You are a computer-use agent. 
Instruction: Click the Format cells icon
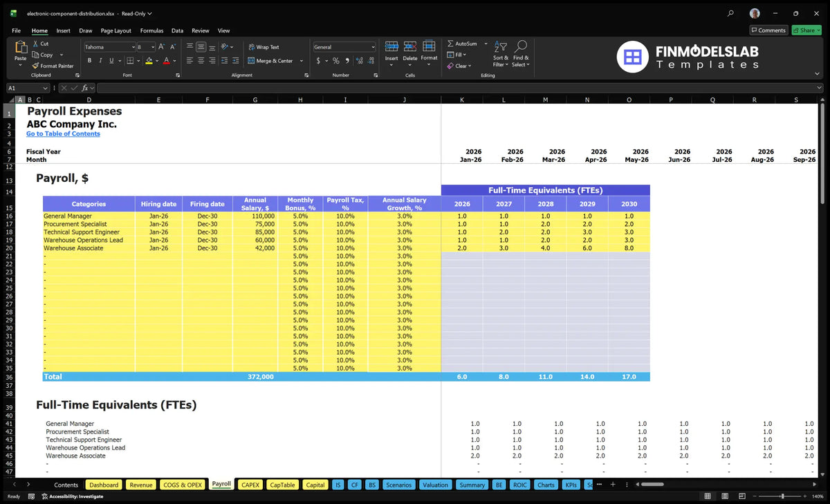pos(429,46)
